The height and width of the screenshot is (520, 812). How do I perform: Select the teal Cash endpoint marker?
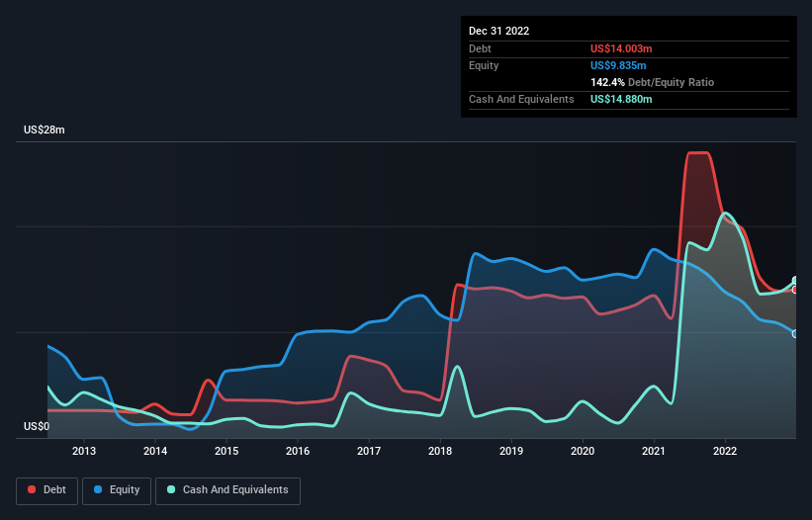click(795, 281)
